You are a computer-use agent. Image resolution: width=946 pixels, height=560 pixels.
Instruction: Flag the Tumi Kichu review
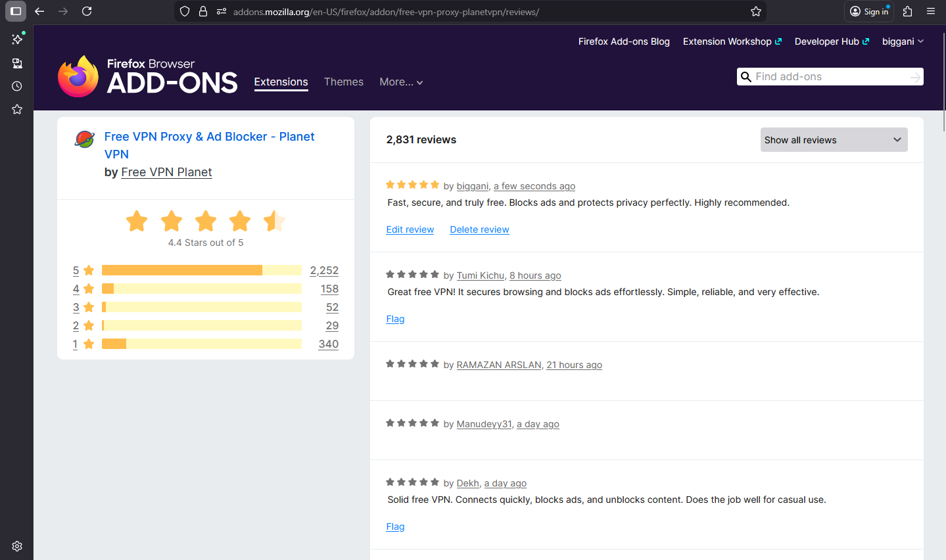point(395,319)
